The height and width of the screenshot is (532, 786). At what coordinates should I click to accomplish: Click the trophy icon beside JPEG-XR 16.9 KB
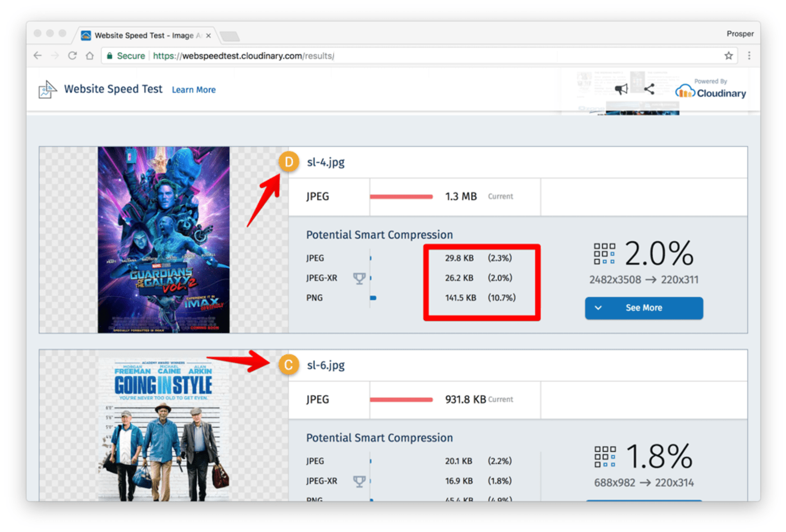click(359, 481)
